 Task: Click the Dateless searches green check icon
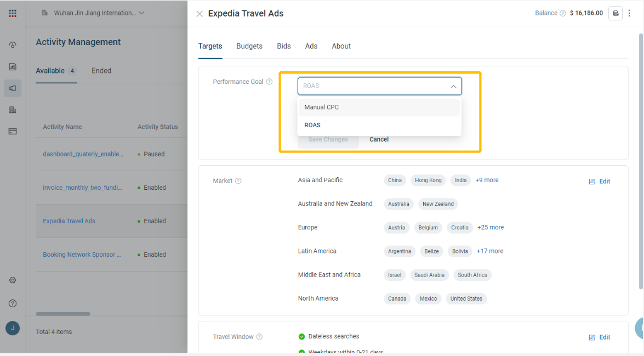tap(301, 337)
